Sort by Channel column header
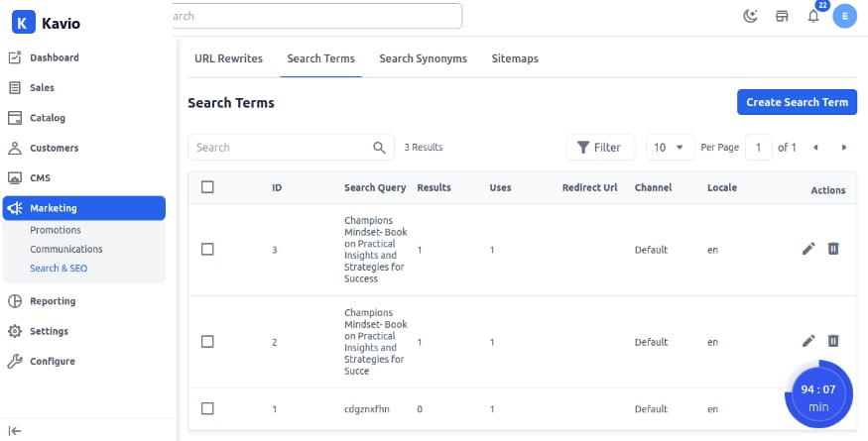The height and width of the screenshot is (441, 868). pos(653,187)
